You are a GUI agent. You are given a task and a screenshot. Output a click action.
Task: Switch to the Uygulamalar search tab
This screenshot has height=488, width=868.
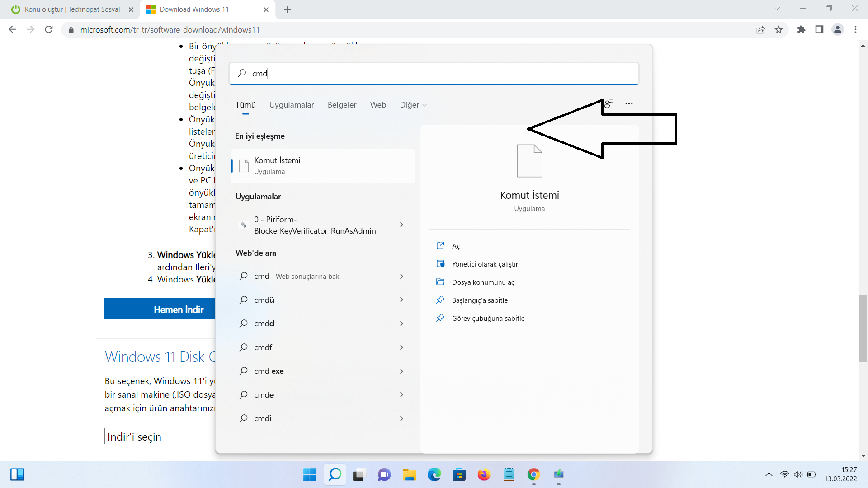click(292, 105)
